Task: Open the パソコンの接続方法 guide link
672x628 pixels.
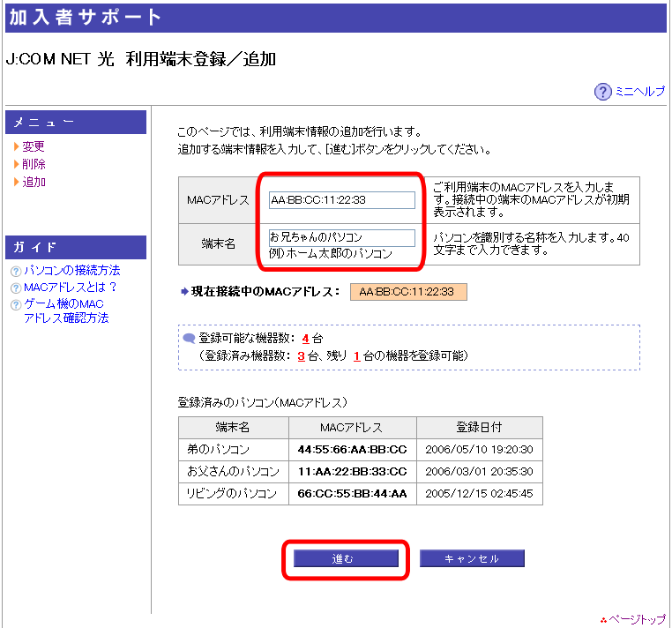Action: point(72,270)
